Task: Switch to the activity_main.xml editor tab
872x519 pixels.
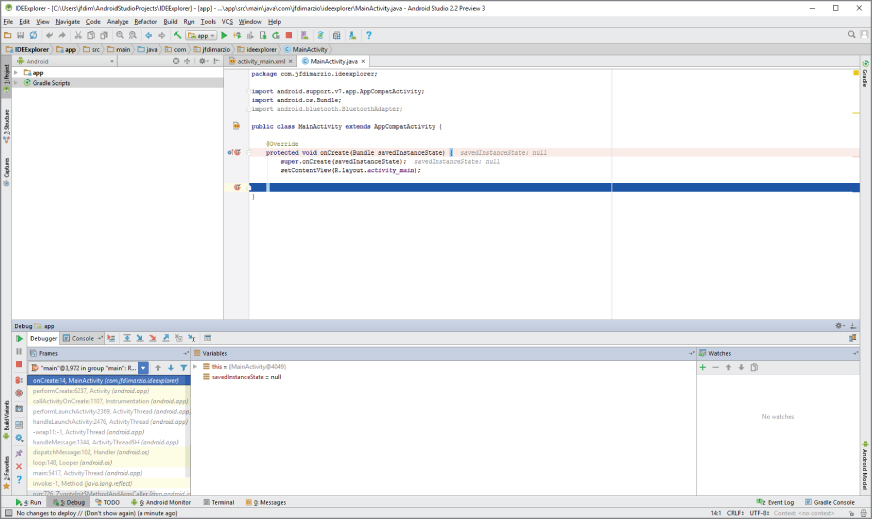Action: point(260,61)
